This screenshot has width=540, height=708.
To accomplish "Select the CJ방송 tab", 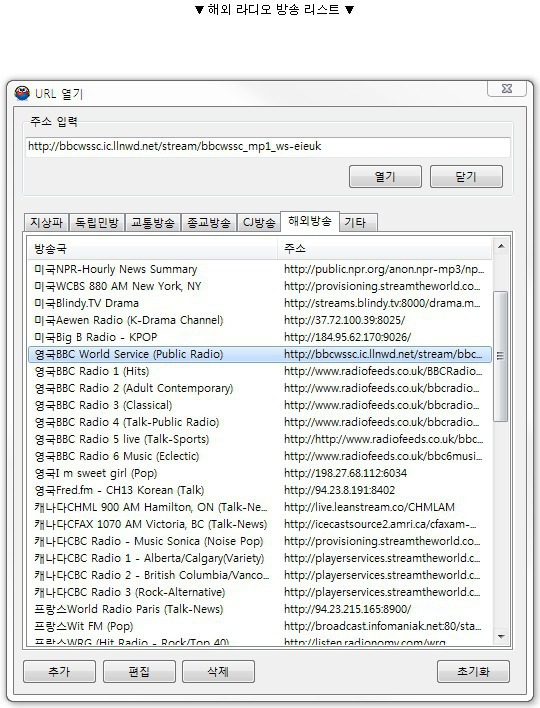I will point(259,223).
